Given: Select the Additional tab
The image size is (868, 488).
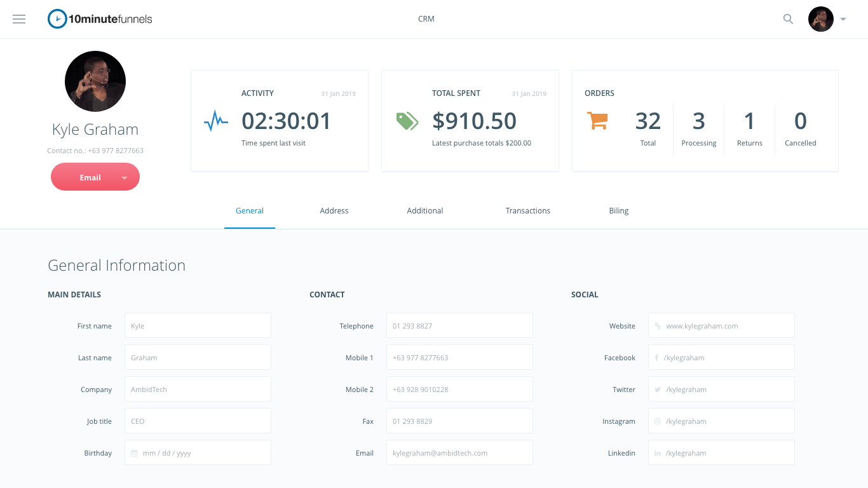Looking at the screenshot, I should (425, 211).
